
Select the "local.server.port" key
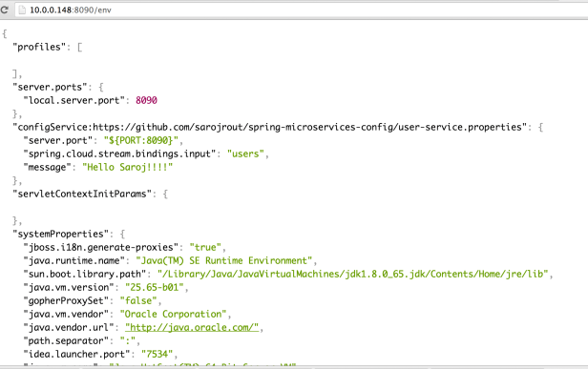pos(73,100)
